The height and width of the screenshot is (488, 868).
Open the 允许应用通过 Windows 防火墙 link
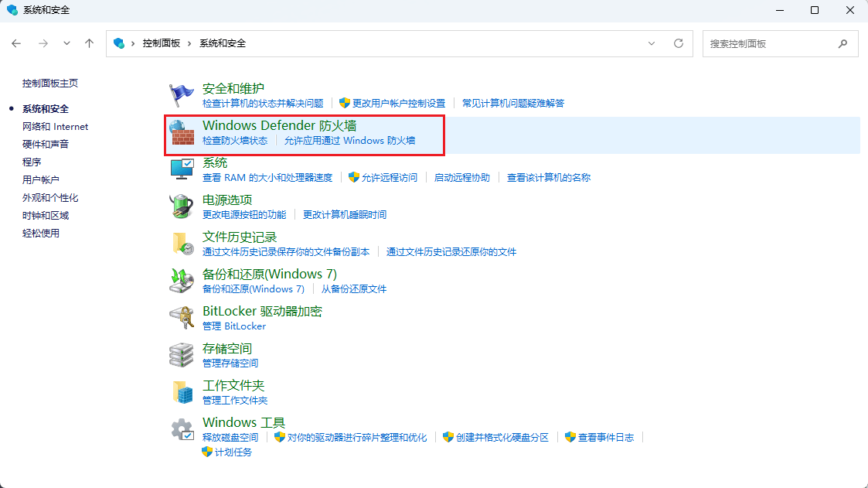pyautogui.click(x=349, y=141)
